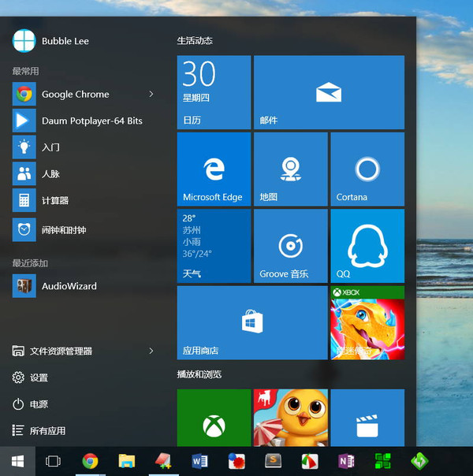Expand Google Chrome jump list arrow
Screen dimensions: 473x476
pos(151,95)
